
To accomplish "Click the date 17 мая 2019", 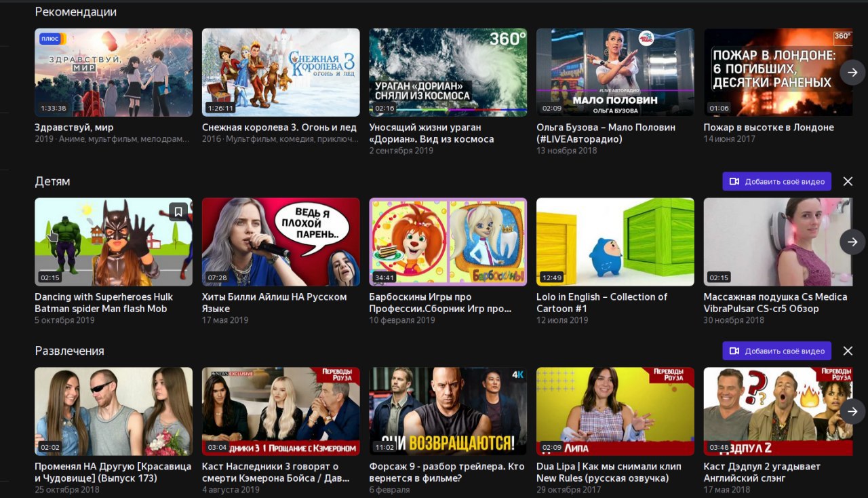I will [225, 320].
